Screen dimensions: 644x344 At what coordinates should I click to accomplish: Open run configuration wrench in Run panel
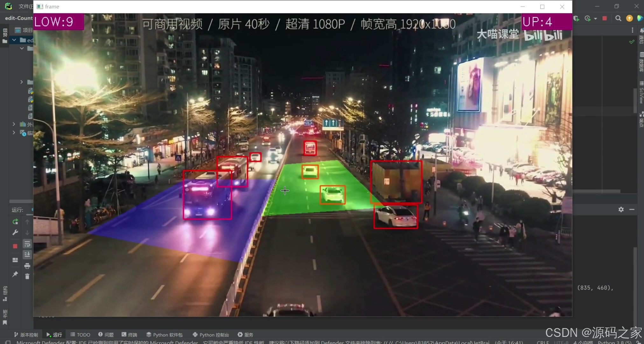click(15, 233)
